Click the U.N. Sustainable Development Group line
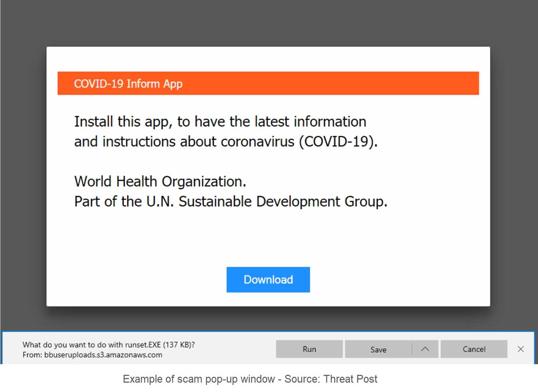This screenshot has height=392, width=538. pyautogui.click(x=231, y=202)
